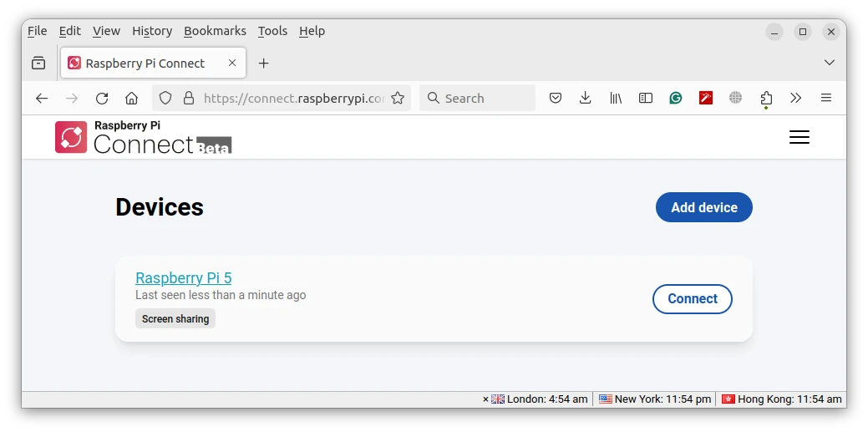Screen dimensions: 868x432
Task: Focus the Search box in toolbar
Action: tap(477, 99)
